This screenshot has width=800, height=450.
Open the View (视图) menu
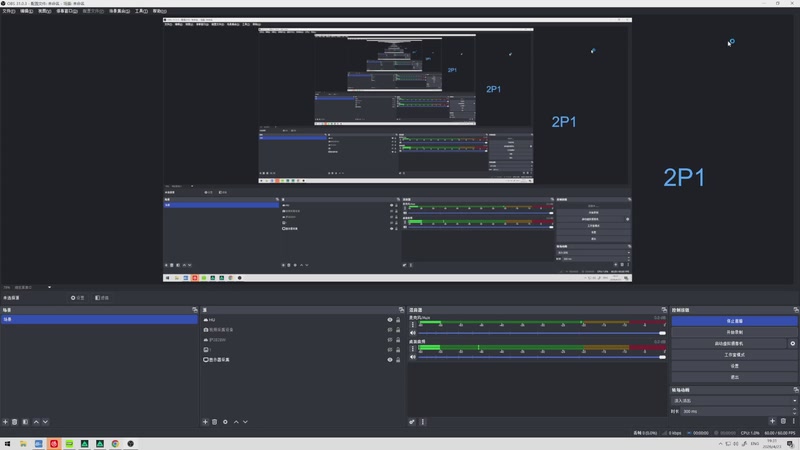[44, 11]
